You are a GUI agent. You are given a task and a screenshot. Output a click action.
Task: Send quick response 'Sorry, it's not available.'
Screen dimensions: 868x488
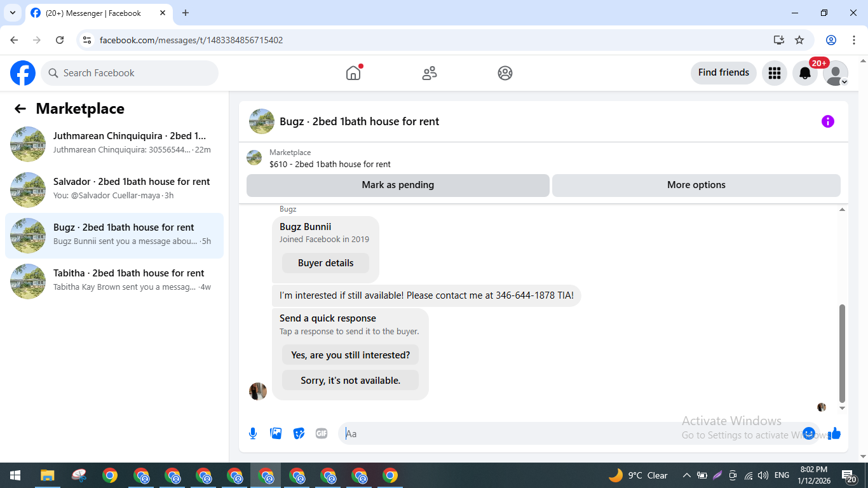coord(350,381)
